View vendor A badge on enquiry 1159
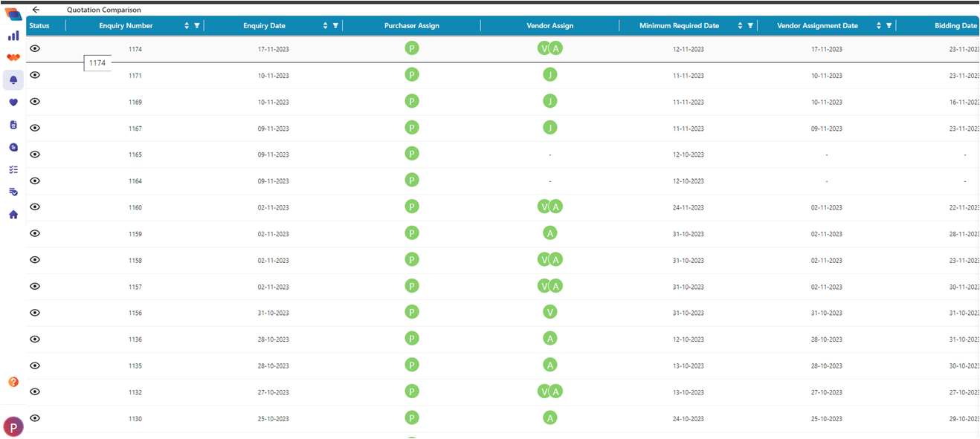 [x=550, y=233]
